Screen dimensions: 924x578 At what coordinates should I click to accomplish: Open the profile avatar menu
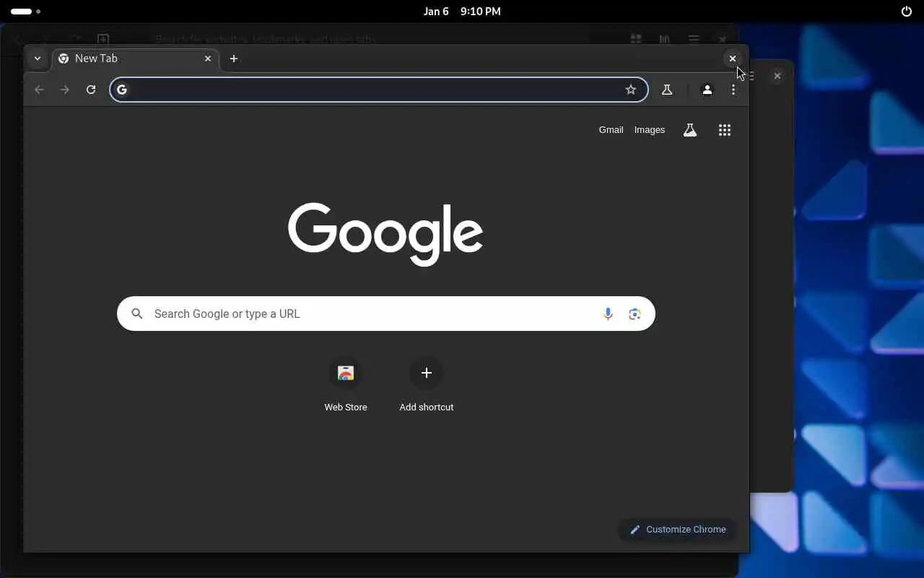point(707,90)
